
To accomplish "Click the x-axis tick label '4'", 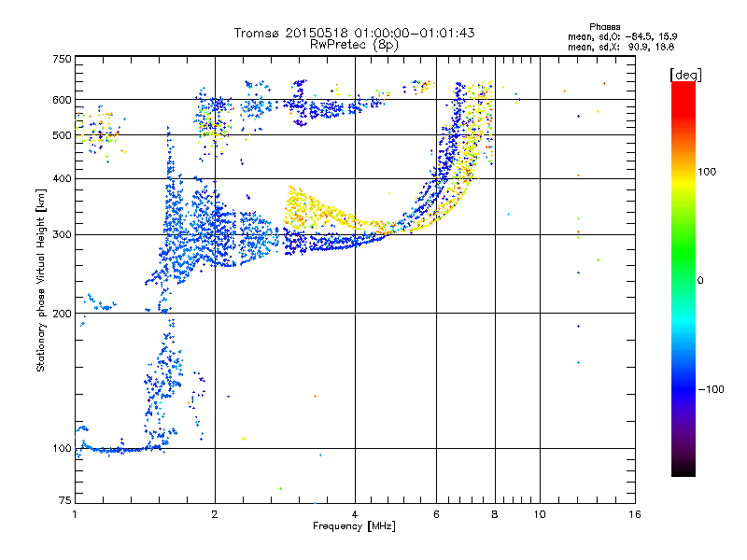I will pyautogui.click(x=355, y=514).
